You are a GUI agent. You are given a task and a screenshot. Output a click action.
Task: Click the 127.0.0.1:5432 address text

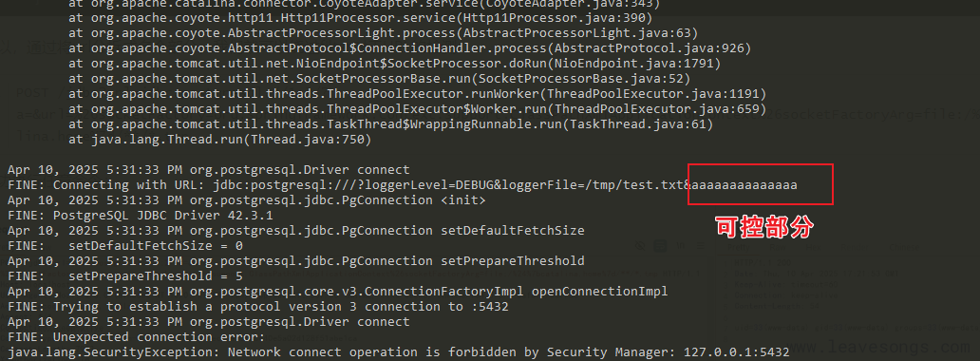pyautogui.click(x=736, y=352)
